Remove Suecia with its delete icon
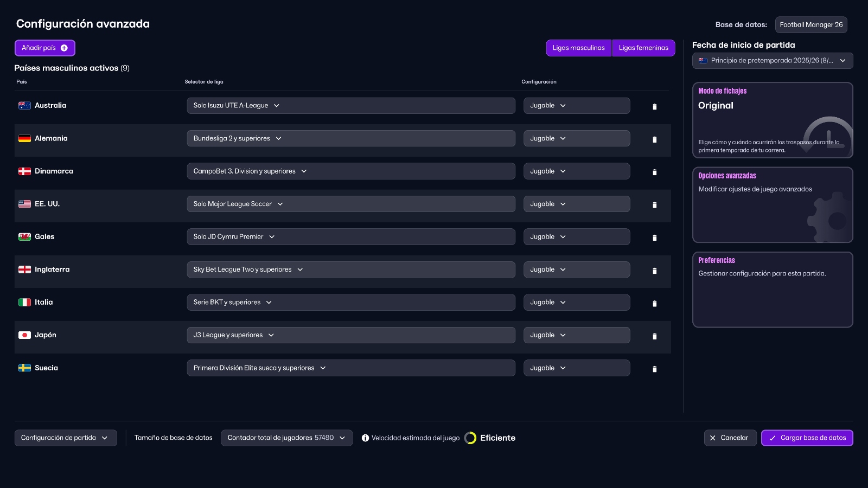The width and height of the screenshot is (868, 488). (x=654, y=369)
